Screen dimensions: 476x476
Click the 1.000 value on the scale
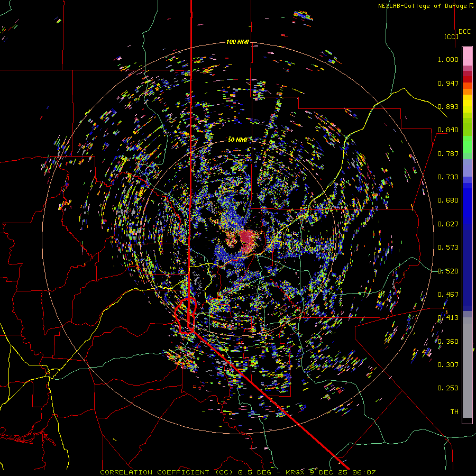click(x=448, y=59)
